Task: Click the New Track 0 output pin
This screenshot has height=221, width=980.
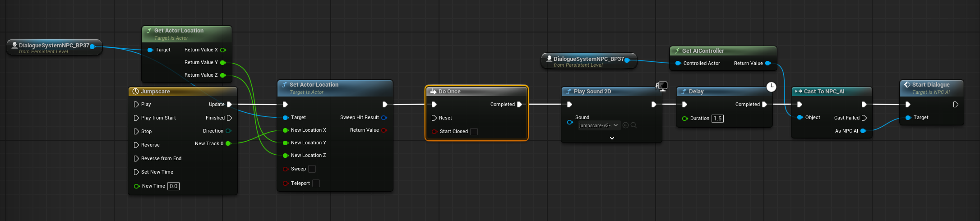Action: tap(228, 144)
